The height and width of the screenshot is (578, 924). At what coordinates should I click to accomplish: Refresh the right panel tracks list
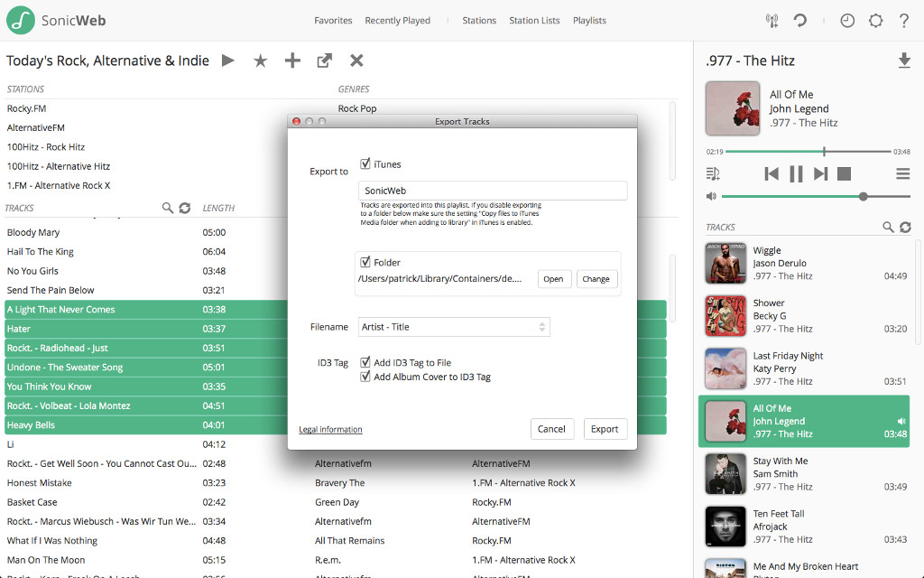[x=906, y=227]
